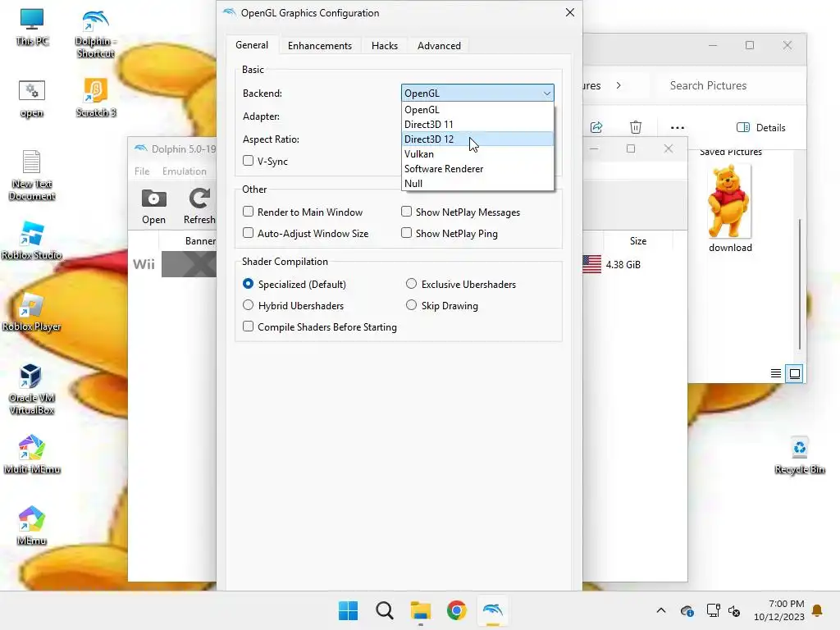Choose OpenGL from the Backend list
840x630 pixels.
[x=477, y=109]
